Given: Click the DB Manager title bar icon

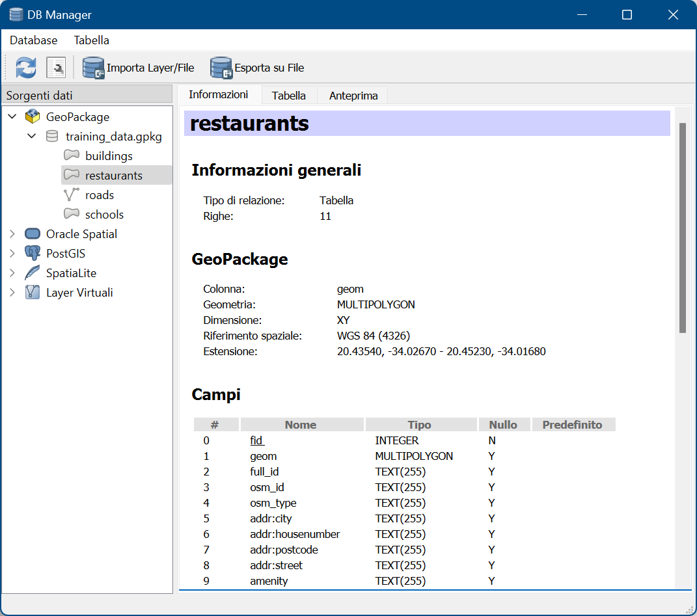Looking at the screenshot, I should [x=16, y=14].
